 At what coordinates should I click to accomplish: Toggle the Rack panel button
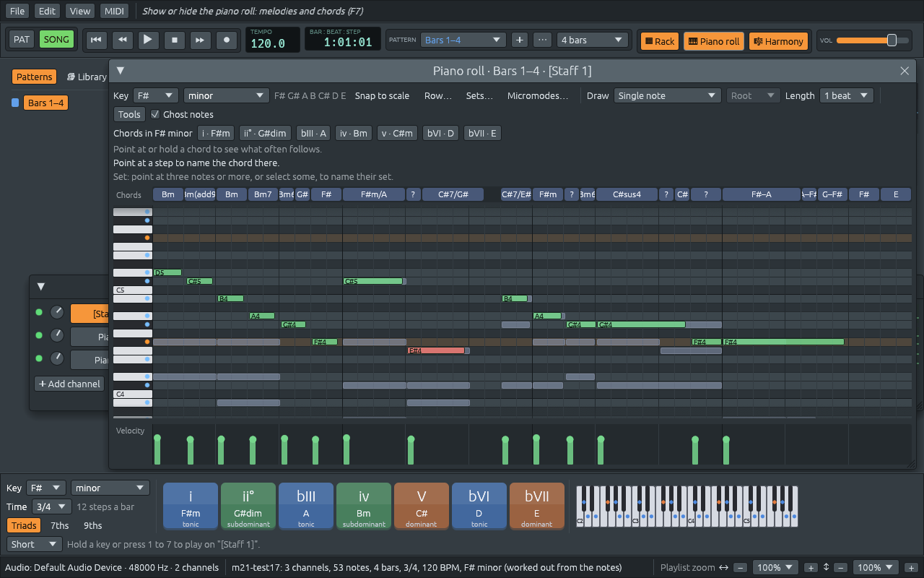tap(659, 41)
